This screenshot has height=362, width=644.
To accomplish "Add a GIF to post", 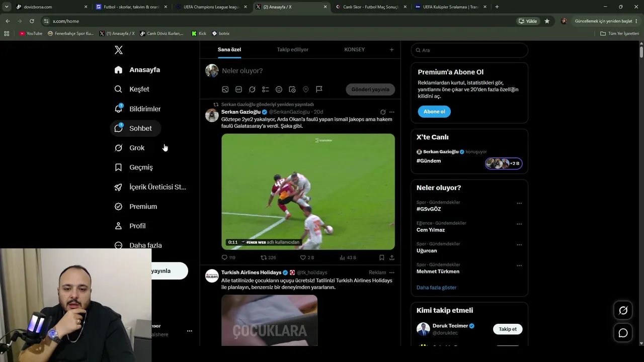I will (x=238, y=89).
